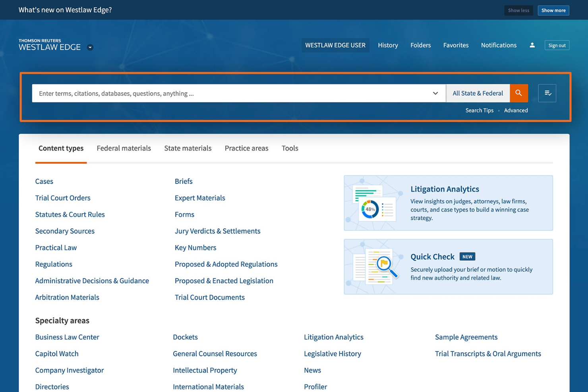Expand the search box suggestions chevron
This screenshot has width=588, height=392.
coord(435,93)
